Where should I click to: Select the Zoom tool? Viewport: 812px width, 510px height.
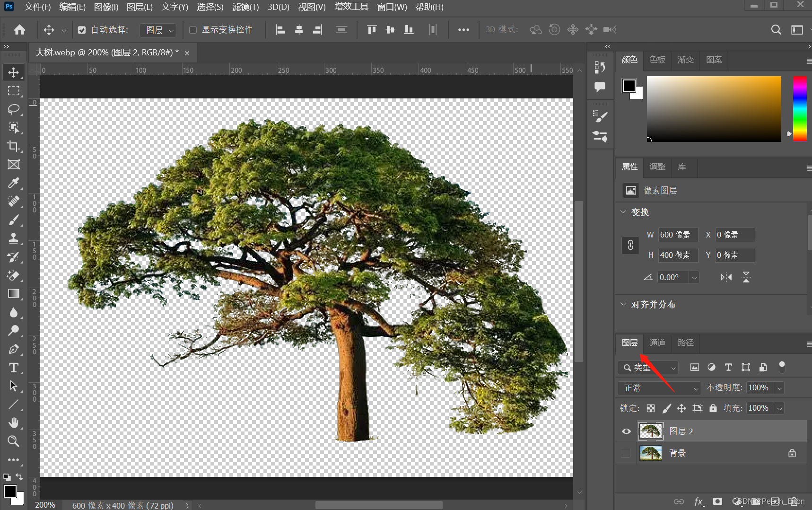coord(14,441)
